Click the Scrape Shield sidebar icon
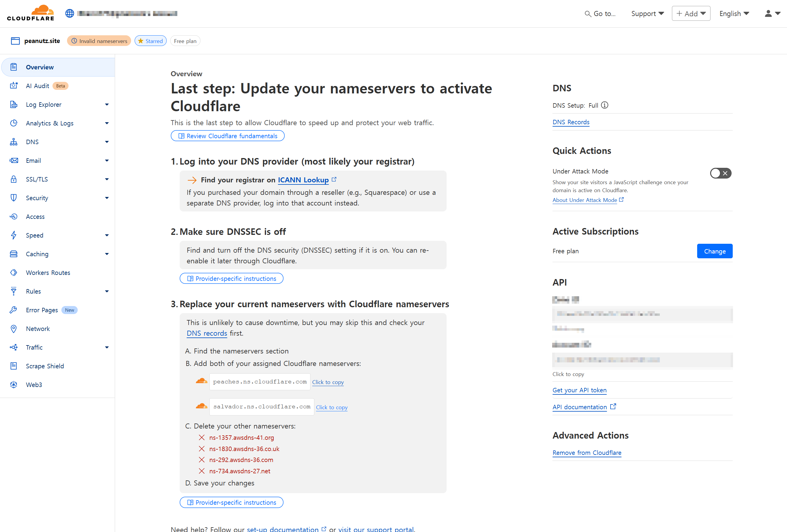This screenshot has width=787, height=532. pyautogui.click(x=14, y=366)
